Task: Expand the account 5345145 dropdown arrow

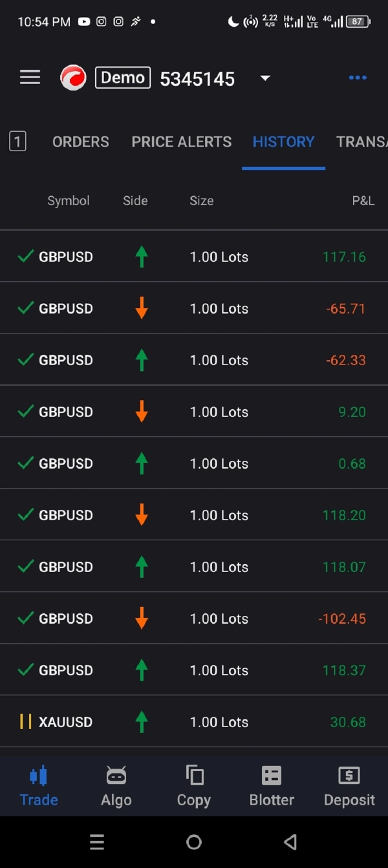Action: click(x=264, y=78)
